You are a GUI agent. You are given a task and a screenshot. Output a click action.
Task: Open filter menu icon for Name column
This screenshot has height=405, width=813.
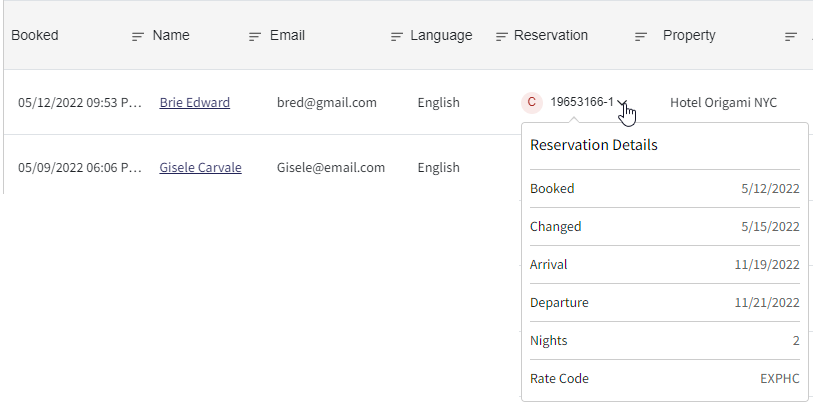[255, 36]
